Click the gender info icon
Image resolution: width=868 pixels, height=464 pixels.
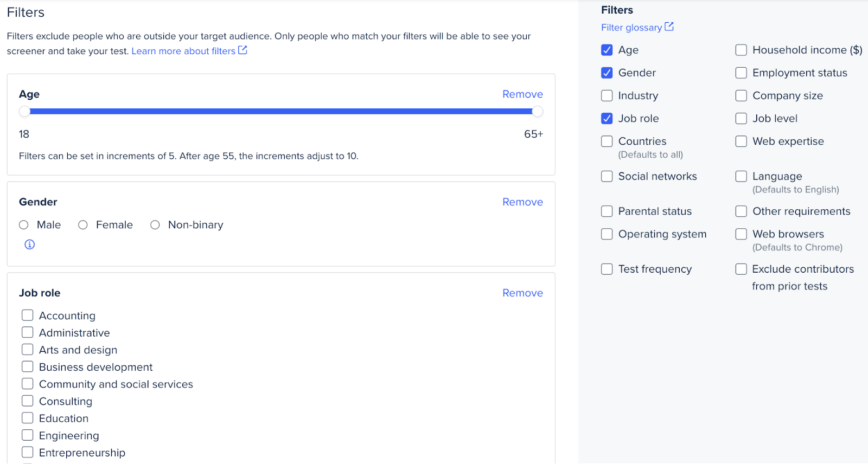30,244
